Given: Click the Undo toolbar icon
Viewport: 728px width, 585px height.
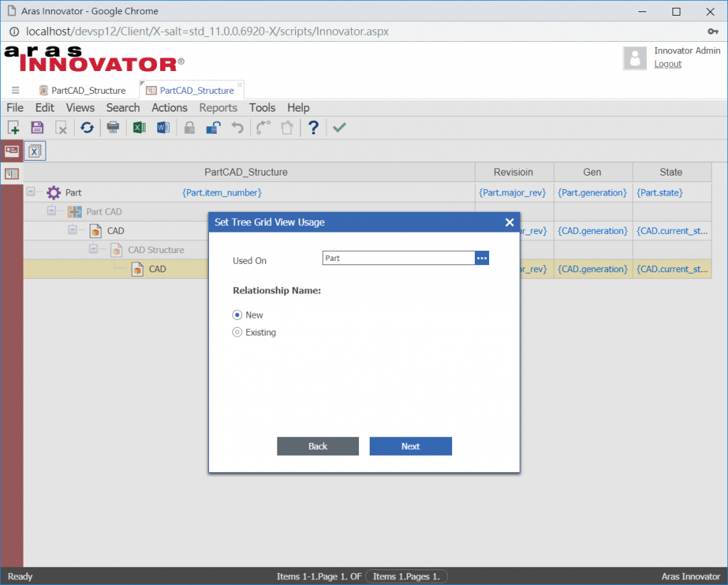Looking at the screenshot, I should coord(237,127).
